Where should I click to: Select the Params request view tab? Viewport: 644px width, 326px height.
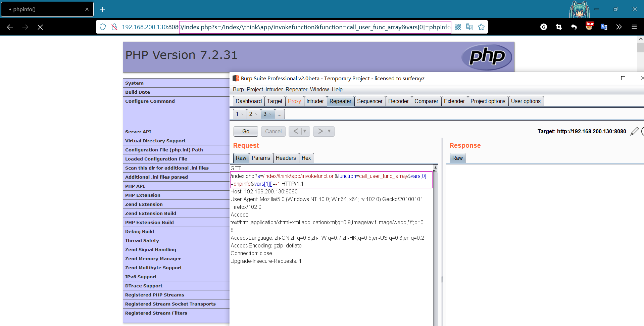pyautogui.click(x=261, y=158)
